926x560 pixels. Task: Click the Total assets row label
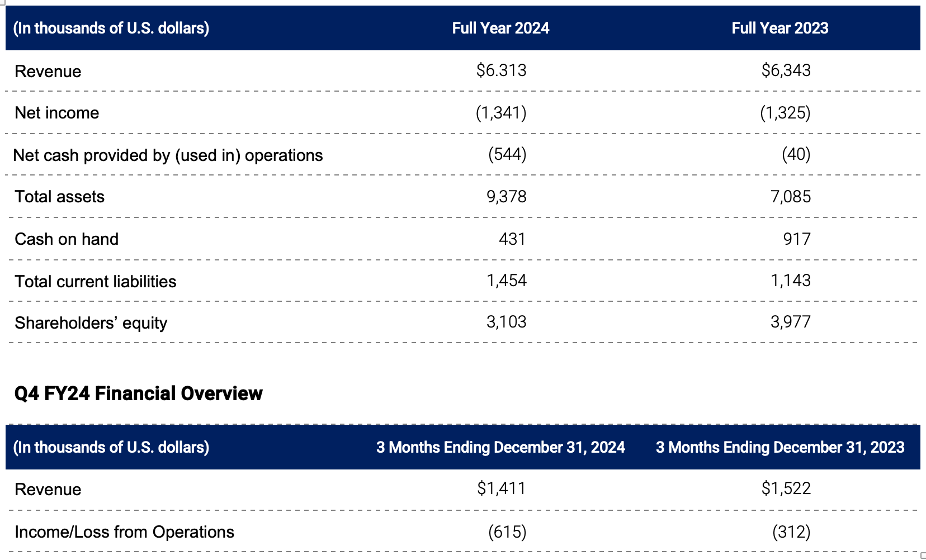pos(59,197)
